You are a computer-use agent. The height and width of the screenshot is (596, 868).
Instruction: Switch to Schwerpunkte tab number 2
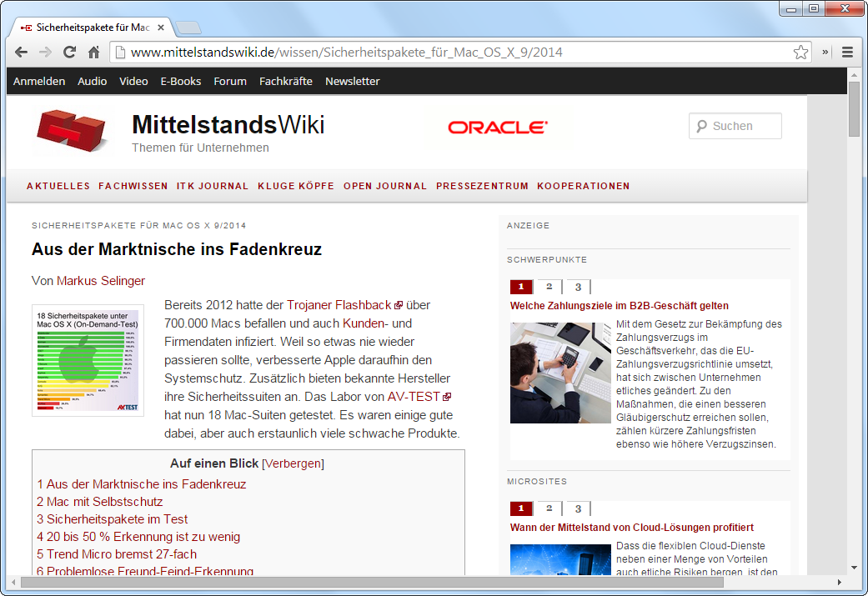(549, 287)
